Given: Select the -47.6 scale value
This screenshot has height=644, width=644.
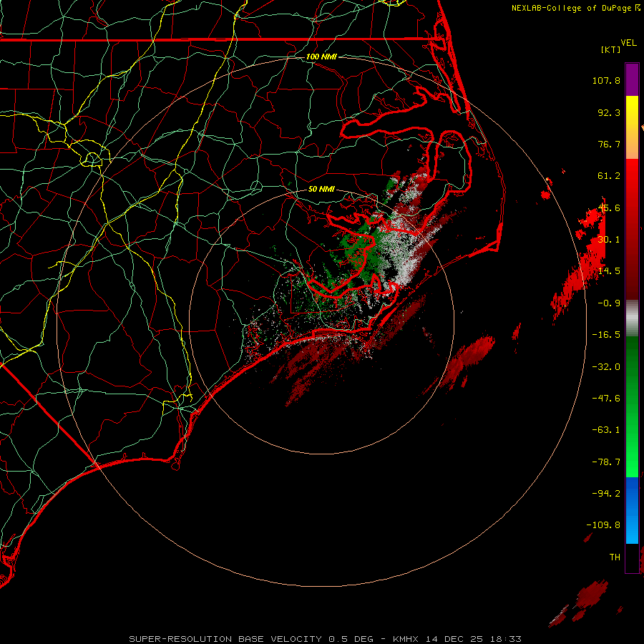Looking at the screenshot, I should coord(606,398).
